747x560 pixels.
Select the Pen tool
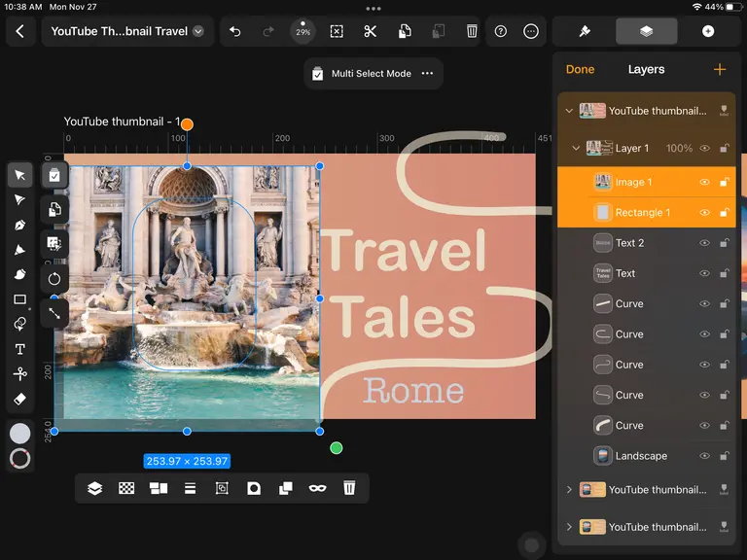(20, 225)
